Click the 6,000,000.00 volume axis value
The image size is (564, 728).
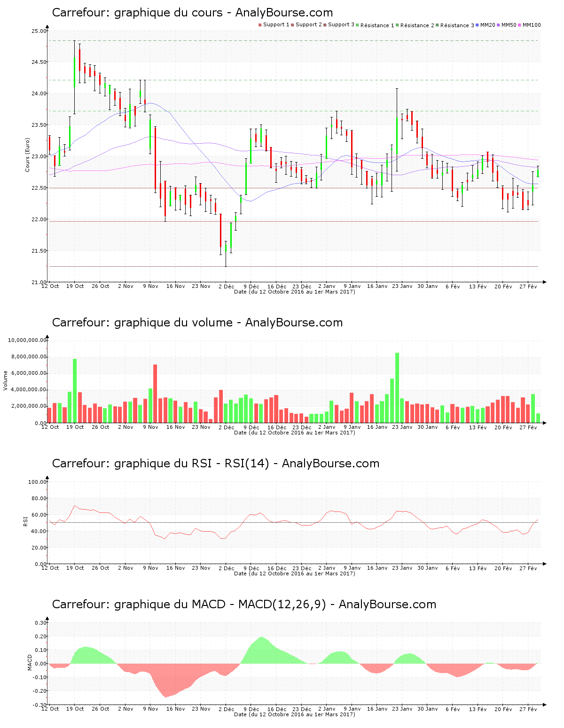pos(29,373)
